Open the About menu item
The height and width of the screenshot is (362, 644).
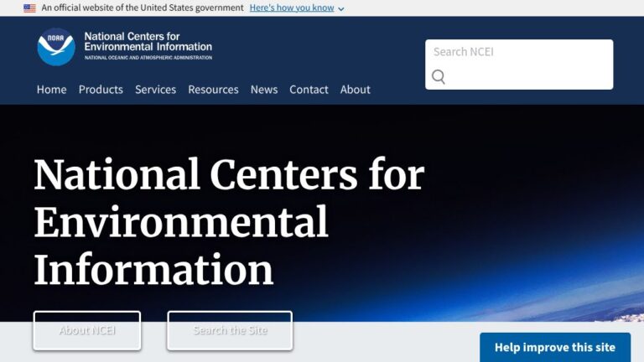coord(356,90)
